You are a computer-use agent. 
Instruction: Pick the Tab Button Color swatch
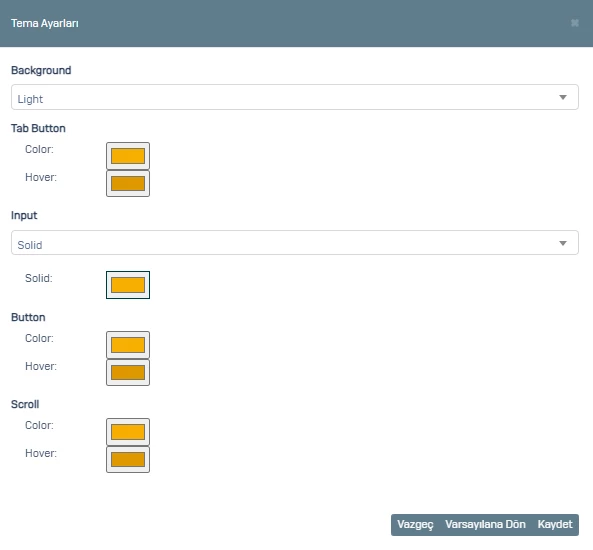coord(128,156)
